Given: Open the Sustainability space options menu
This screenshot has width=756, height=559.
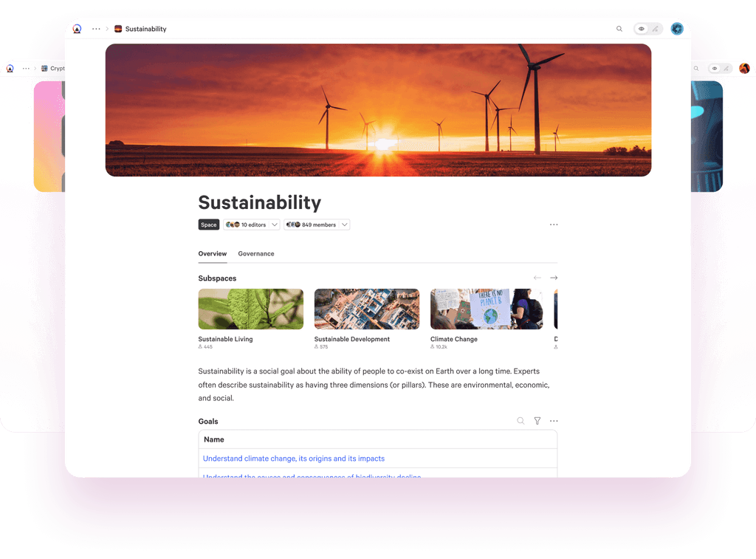Looking at the screenshot, I should [554, 224].
